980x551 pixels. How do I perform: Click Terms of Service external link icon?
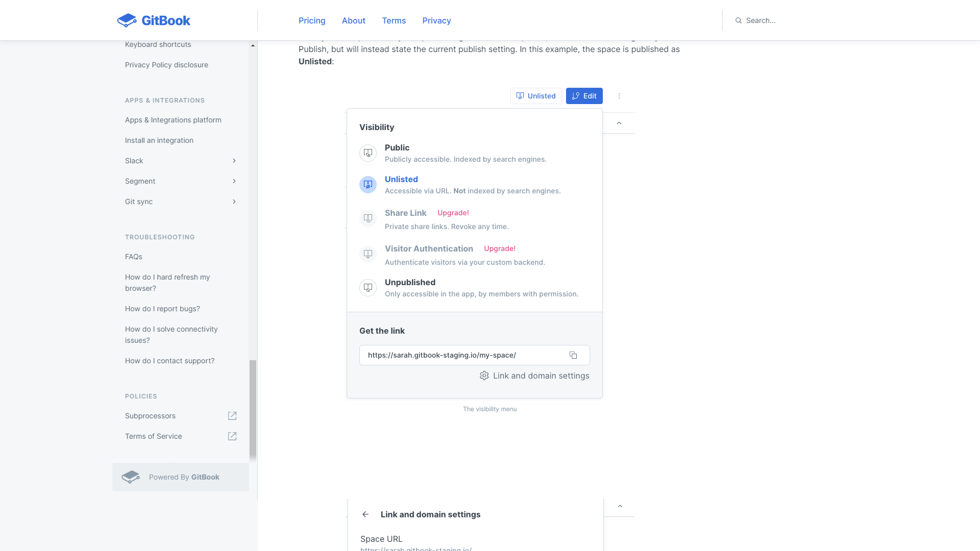(x=232, y=436)
